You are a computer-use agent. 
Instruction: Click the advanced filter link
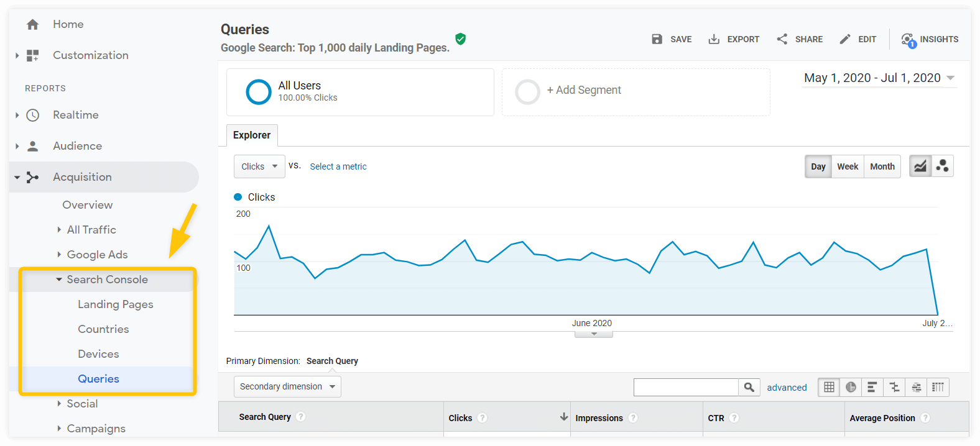pyautogui.click(x=787, y=388)
